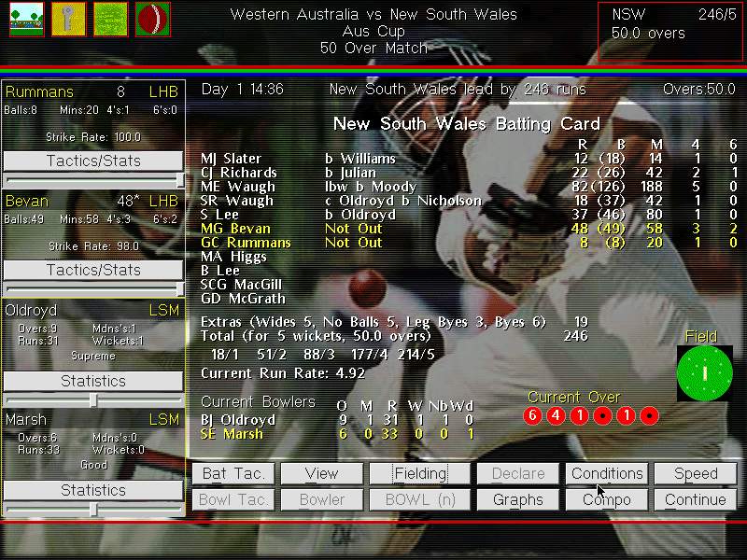The image size is (747, 560).
Task: Check the match Conditions
Action: pyautogui.click(x=607, y=473)
